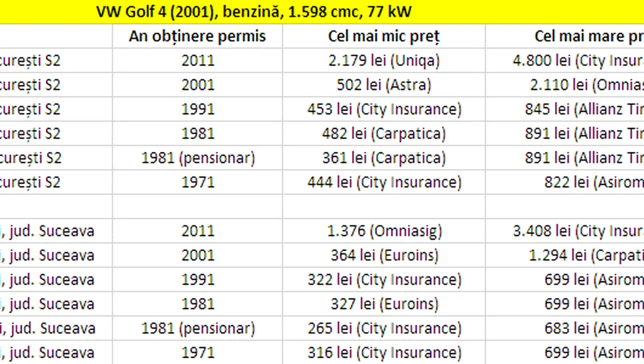The image size is (644, 364).
Task: Select '891 lei' in the 482 lei (Carpatica) row
Action: [x=565, y=134]
